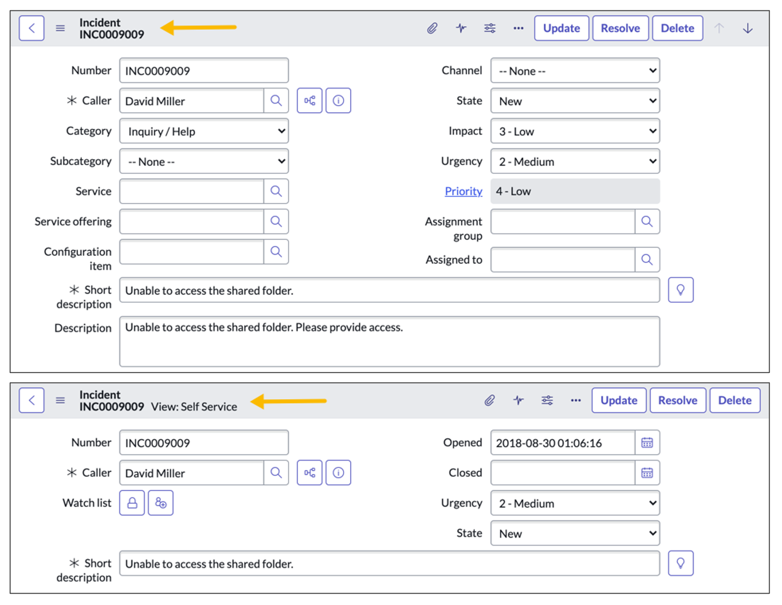Expand the Channel dropdown

click(x=575, y=71)
